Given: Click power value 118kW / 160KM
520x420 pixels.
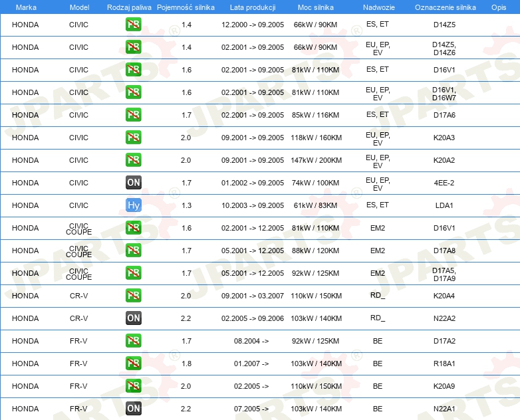Looking at the screenshot, I should (x=316, y=138).
